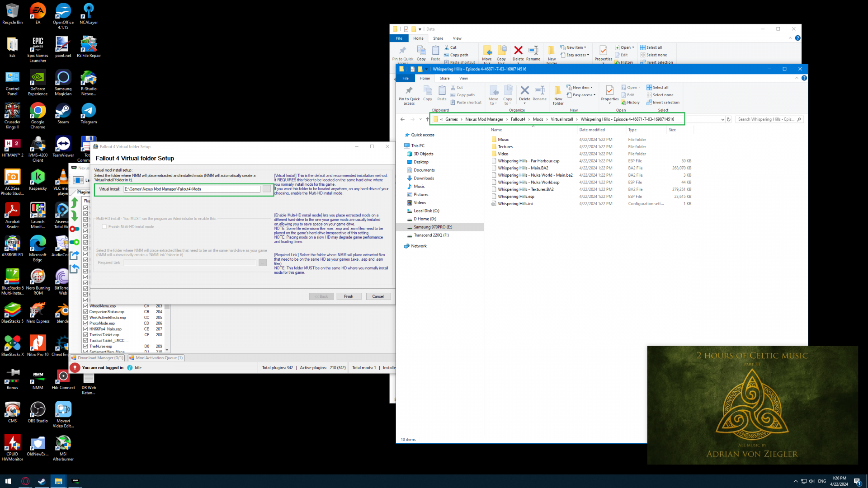Click the green move plugin up arrow
Viewport: 868px width, 488px height.
[x=75, y=202]
